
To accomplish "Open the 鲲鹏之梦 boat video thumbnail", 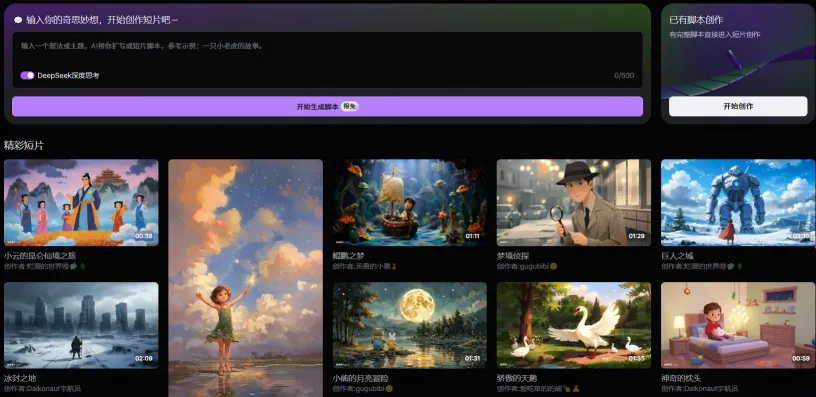I will click(x=410, y=202).
